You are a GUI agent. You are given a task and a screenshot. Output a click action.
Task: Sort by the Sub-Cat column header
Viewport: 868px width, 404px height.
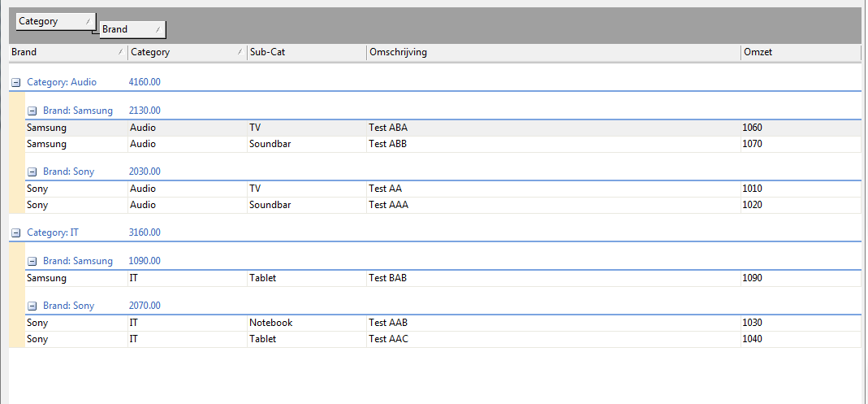[306, 53]
